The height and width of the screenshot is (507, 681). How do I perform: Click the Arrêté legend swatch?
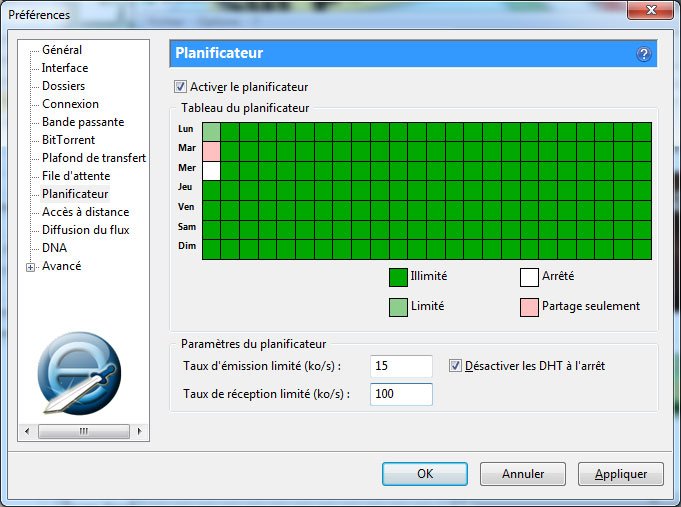click(x=529, y=278)
